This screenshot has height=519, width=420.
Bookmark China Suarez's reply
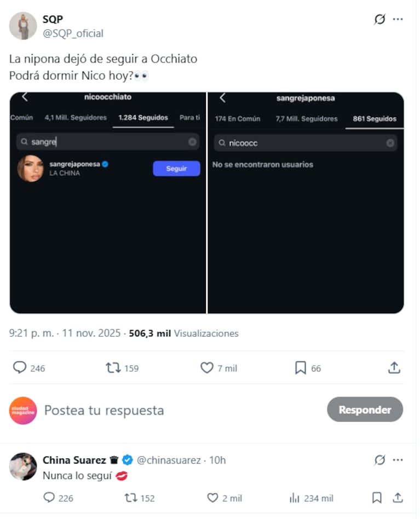pos(377,498)
